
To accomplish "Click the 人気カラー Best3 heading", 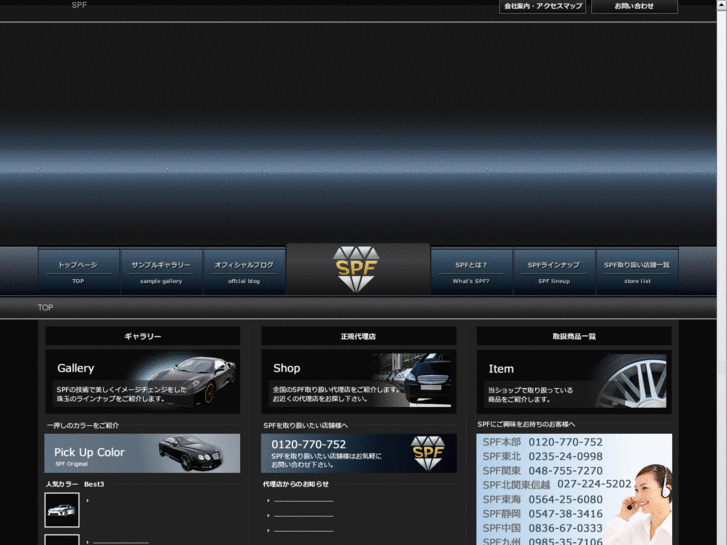I will point(75,484).
